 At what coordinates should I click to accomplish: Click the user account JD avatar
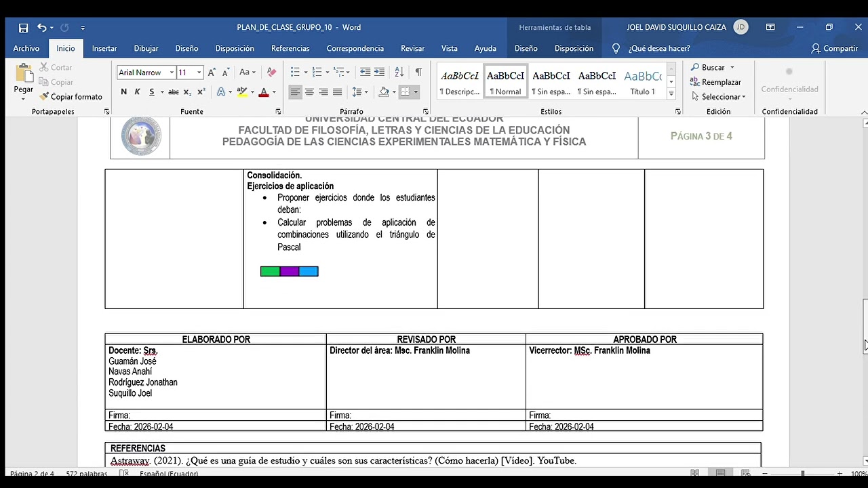pos(741,28)
